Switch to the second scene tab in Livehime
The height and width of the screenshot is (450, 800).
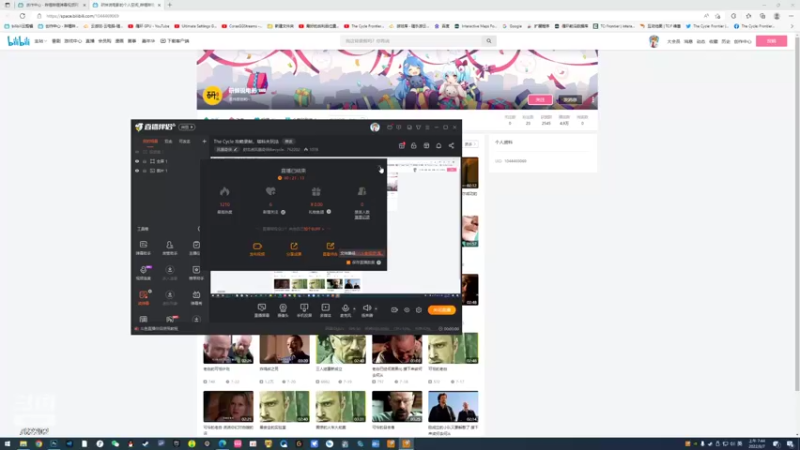(x=168, y=141)
